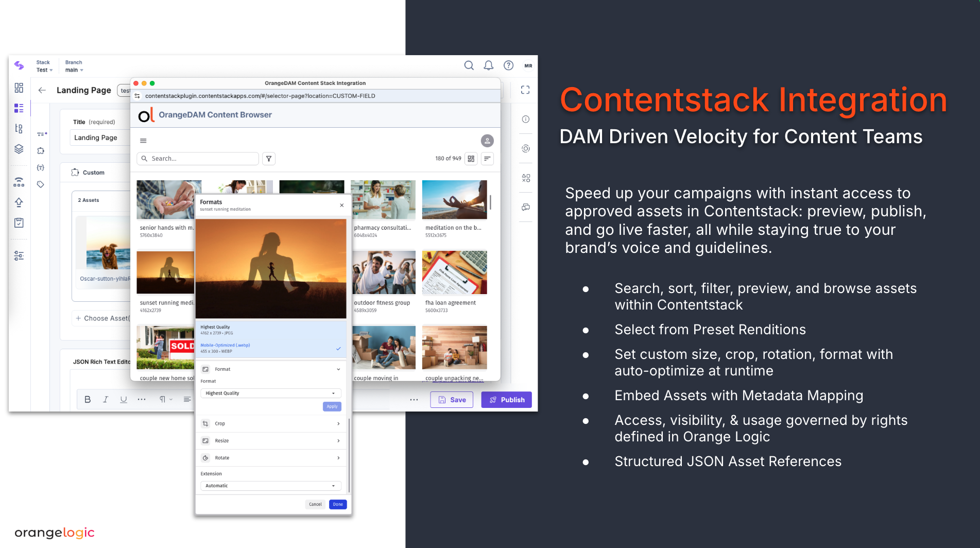
Task: Open the sort options icon in OrangeDAM
Action: (x=487, y=159)
